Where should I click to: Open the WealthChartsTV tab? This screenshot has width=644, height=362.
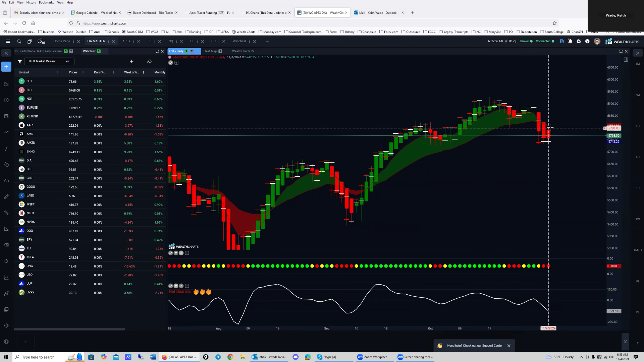coord(243,51)
